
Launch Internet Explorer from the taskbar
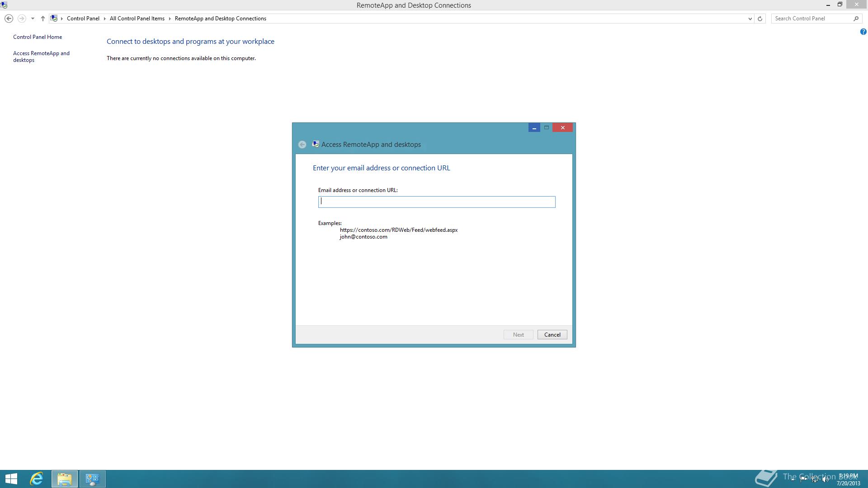37,479
